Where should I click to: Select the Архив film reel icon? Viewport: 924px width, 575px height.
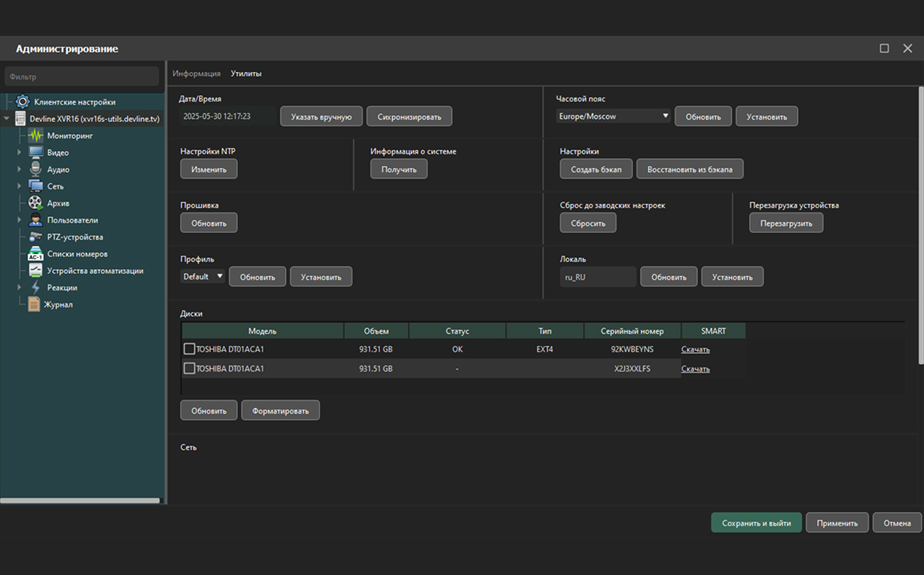click(36, 204)
